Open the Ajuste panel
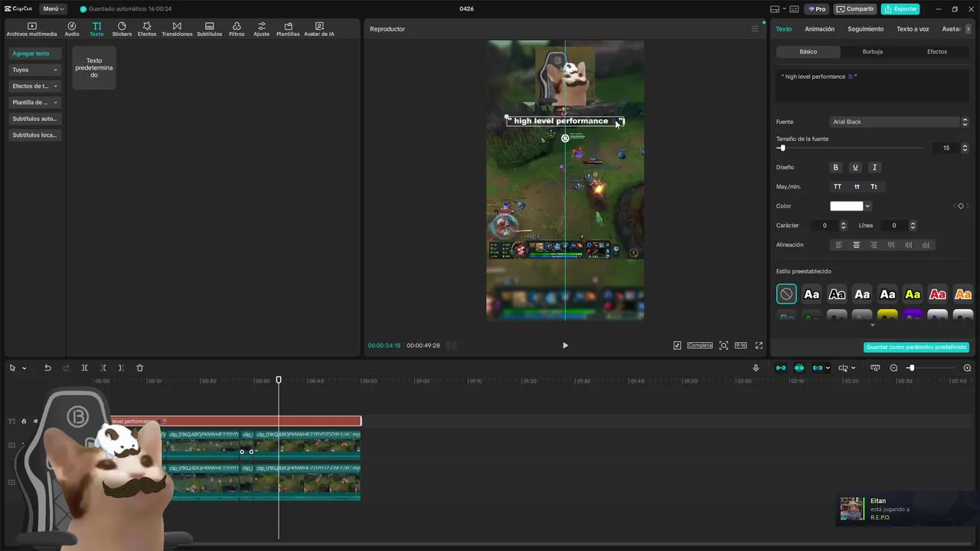980x551 pixels. pos(262,30)
